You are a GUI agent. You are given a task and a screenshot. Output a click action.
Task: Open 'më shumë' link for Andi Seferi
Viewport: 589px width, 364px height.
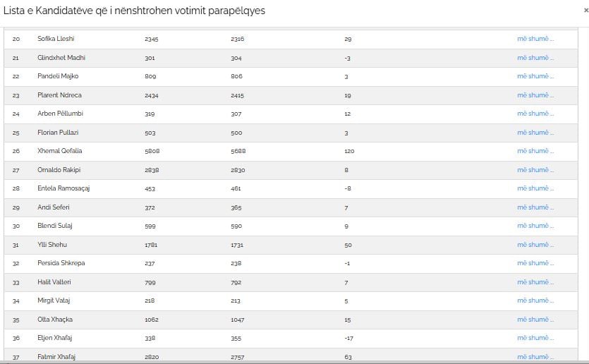click(x=535, y=207)
